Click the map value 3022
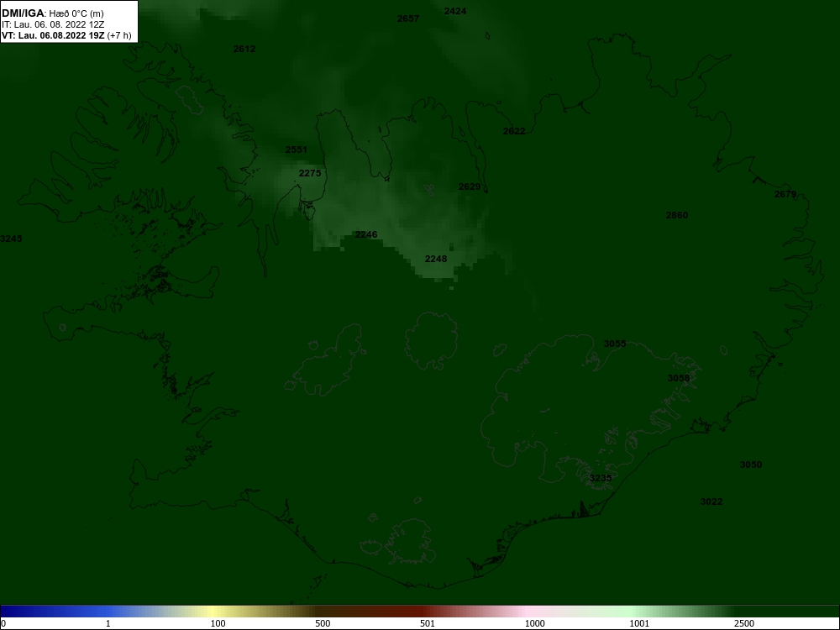The image size is (840, 630). point(711,501)
